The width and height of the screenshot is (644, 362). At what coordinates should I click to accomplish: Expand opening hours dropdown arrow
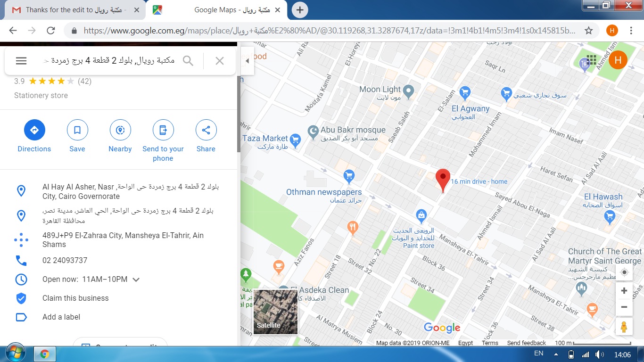pos(136,280)
